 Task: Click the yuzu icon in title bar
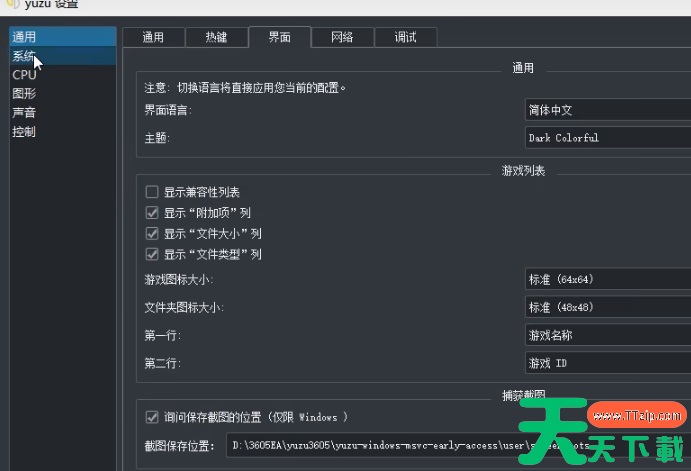tap(12, 4)
